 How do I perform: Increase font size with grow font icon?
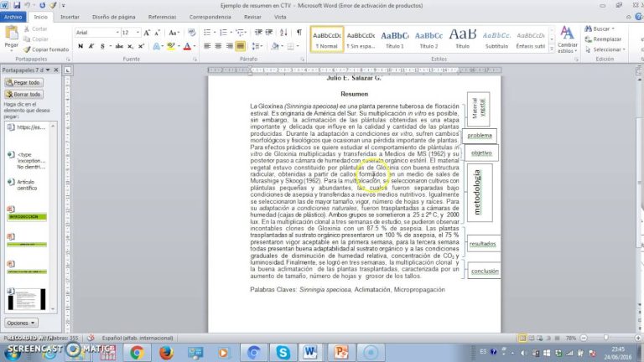point(147,33)
